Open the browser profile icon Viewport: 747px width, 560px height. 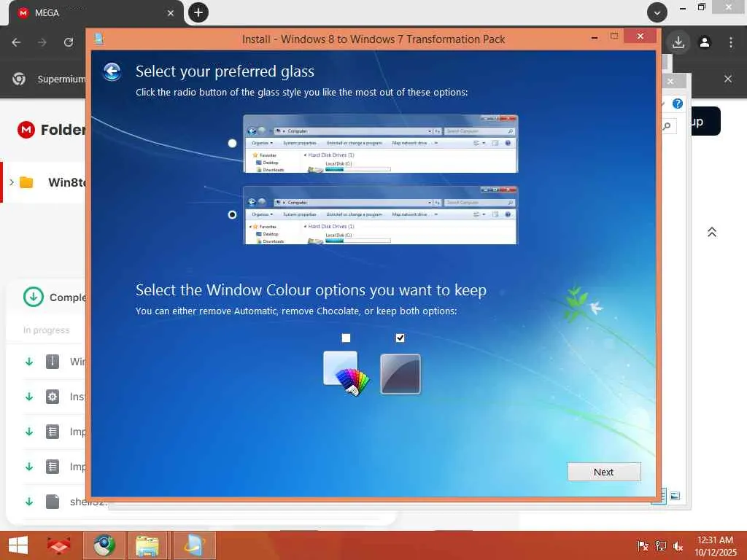(705, 42)
